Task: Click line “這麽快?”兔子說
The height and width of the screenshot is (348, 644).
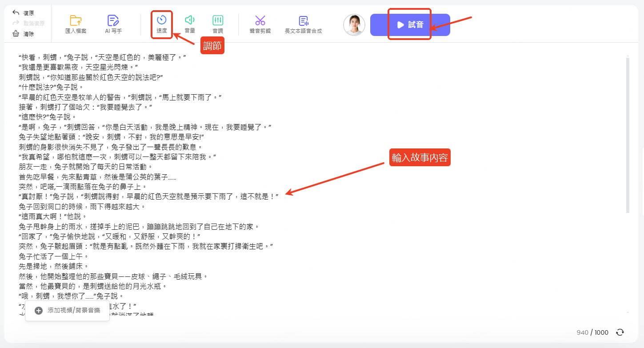Action: pyautogui.click(x=47, y=117)
